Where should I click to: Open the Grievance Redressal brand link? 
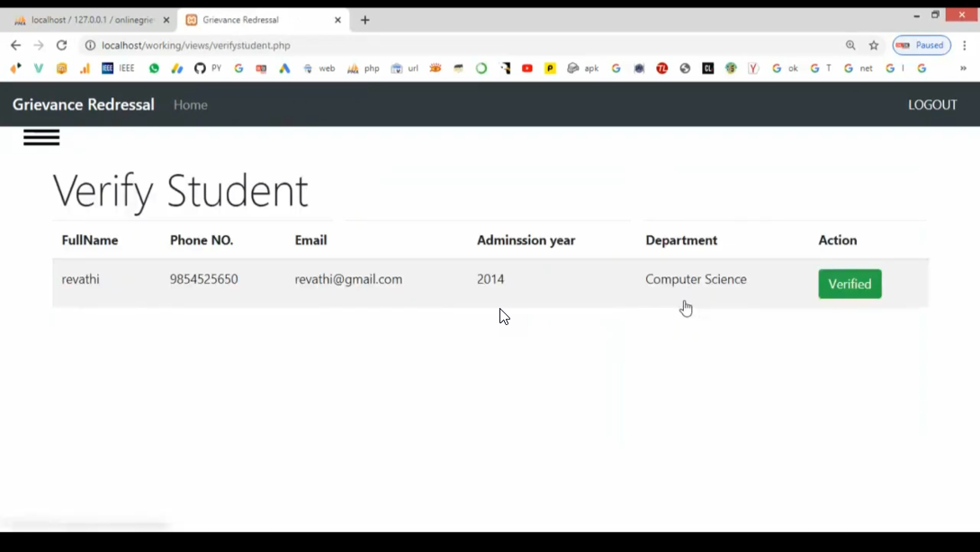pos(84,104)
